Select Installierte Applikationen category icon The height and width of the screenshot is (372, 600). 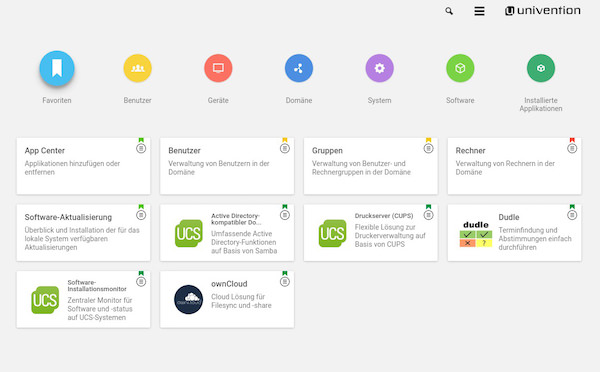click(x=541, y=68)
